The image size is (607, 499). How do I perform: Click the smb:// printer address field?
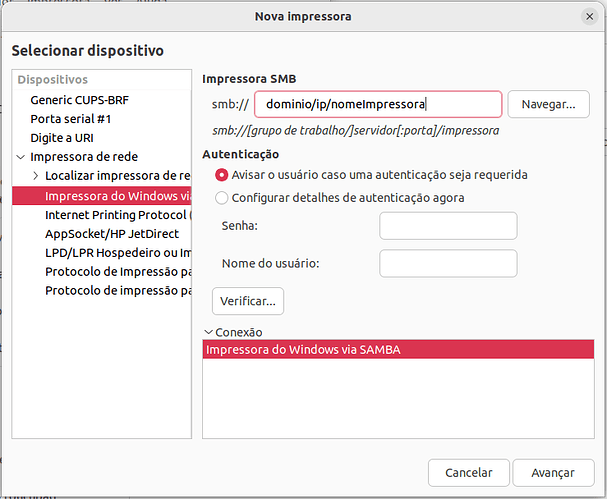[378, 104]
